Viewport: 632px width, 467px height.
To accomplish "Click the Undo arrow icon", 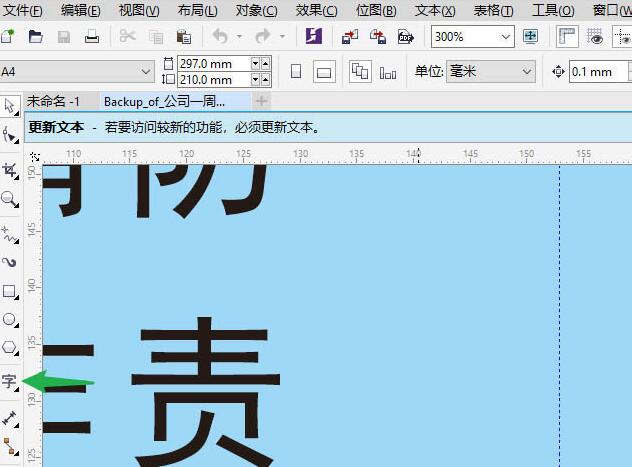I will point(220,37).
